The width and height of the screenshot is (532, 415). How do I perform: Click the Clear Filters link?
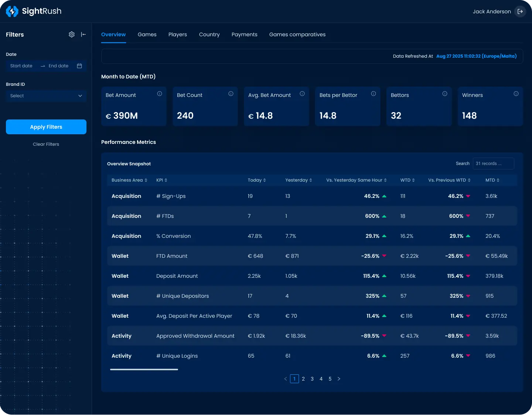(x=46, y=144)
